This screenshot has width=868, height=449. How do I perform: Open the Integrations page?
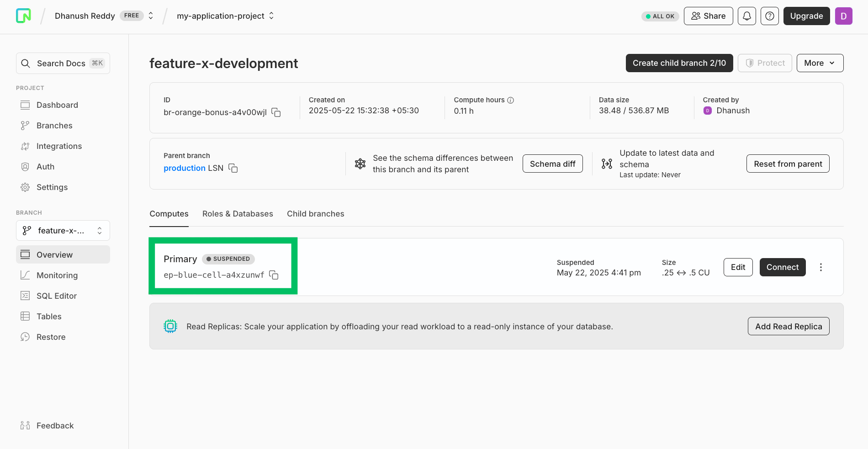(x=59, y=146)
